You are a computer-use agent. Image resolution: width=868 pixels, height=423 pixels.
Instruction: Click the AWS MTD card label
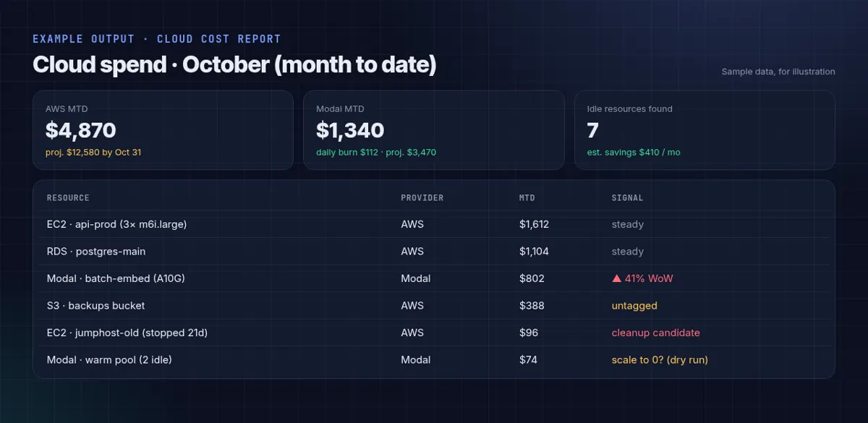(67, 109)
